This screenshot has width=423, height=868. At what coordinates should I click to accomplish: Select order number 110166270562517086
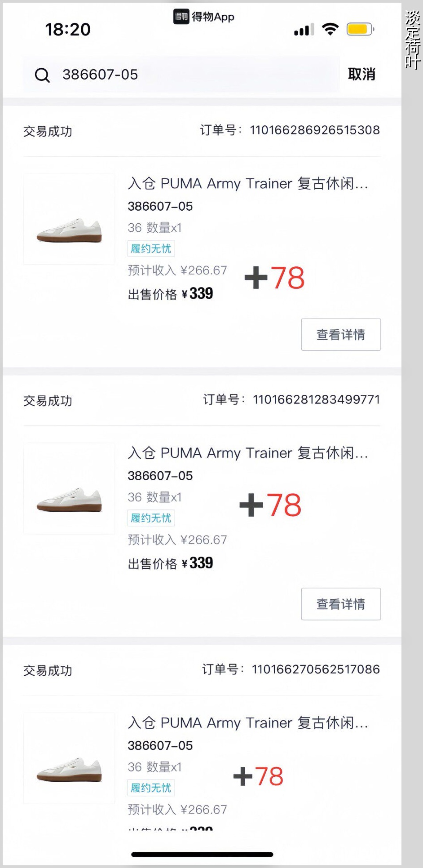pos(316,669)
